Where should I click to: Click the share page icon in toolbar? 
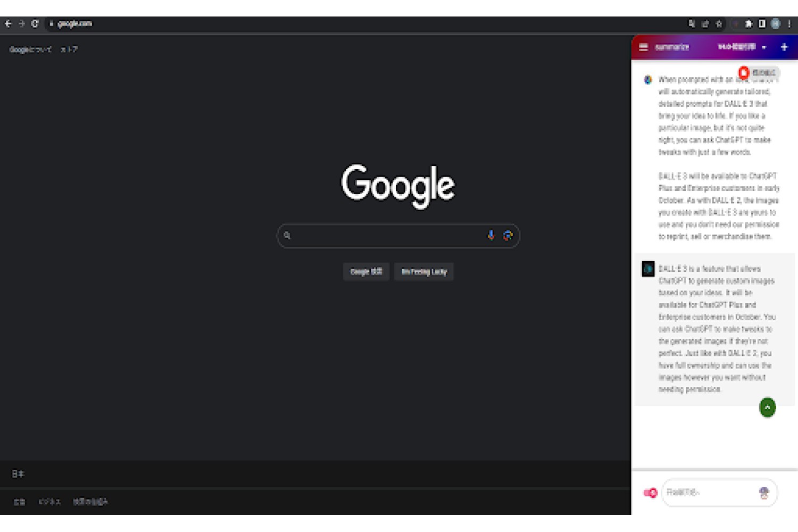705,23
